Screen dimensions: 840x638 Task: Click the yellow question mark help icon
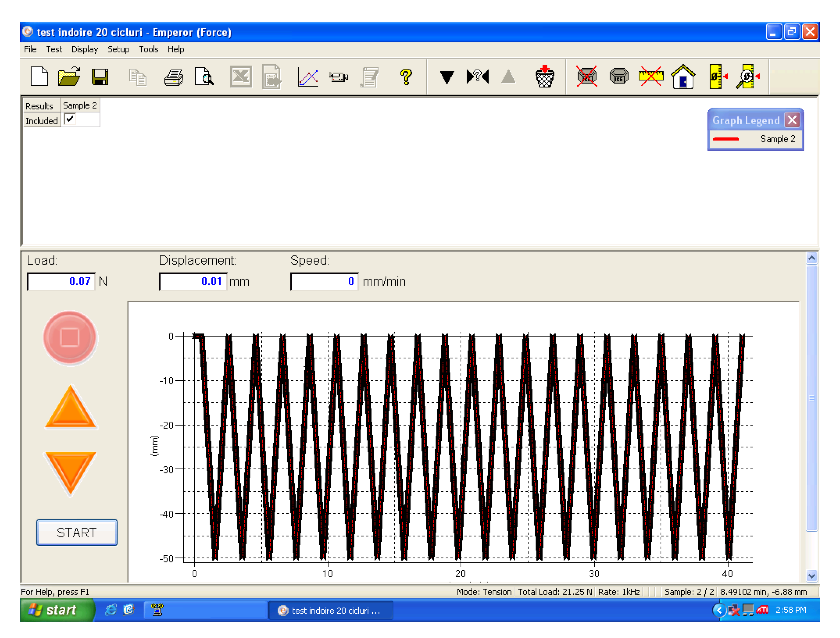[406, 77]
